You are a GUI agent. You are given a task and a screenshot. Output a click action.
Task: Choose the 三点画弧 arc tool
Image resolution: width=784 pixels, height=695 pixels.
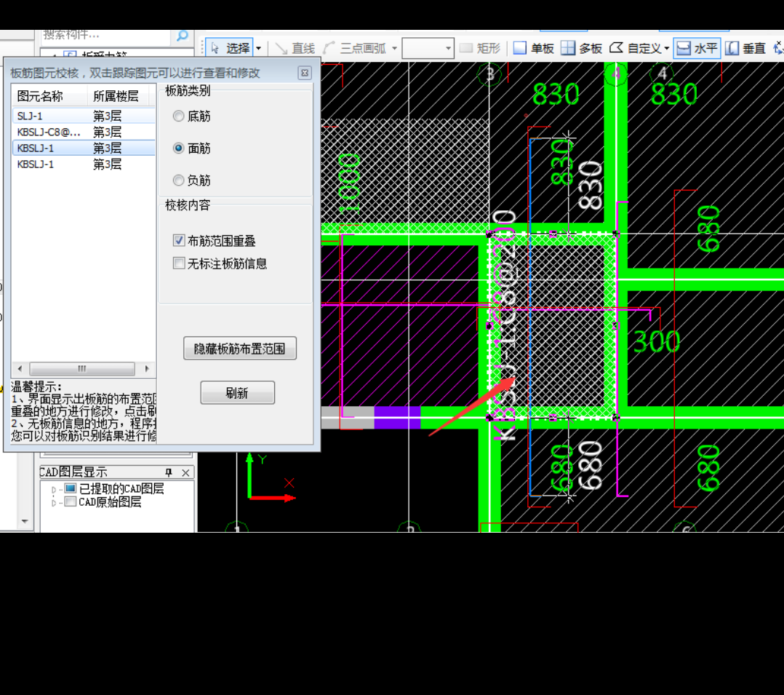[x=354, y=49]
